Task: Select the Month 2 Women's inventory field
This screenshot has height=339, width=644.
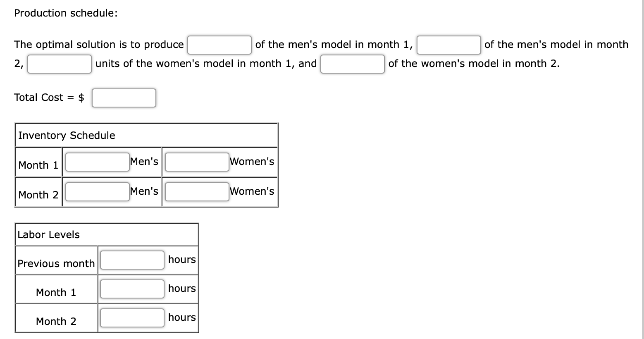Action: [x=196, y=191]
